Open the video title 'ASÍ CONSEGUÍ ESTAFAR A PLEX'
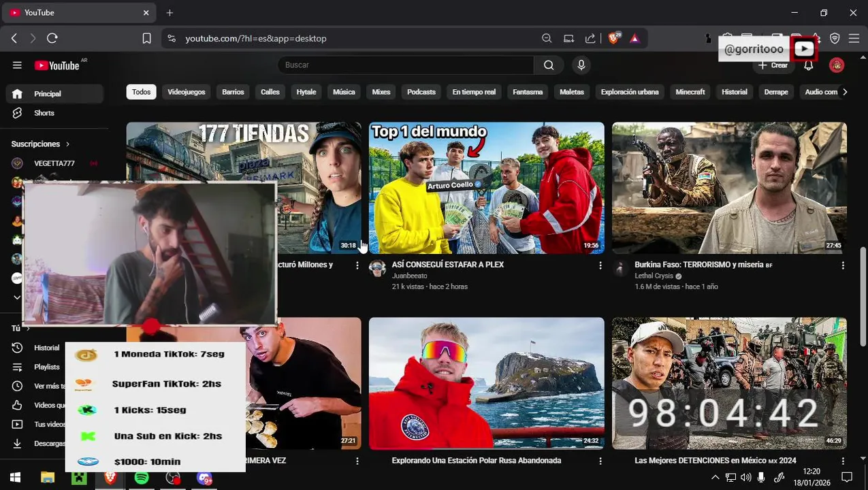 pos(448,265)
